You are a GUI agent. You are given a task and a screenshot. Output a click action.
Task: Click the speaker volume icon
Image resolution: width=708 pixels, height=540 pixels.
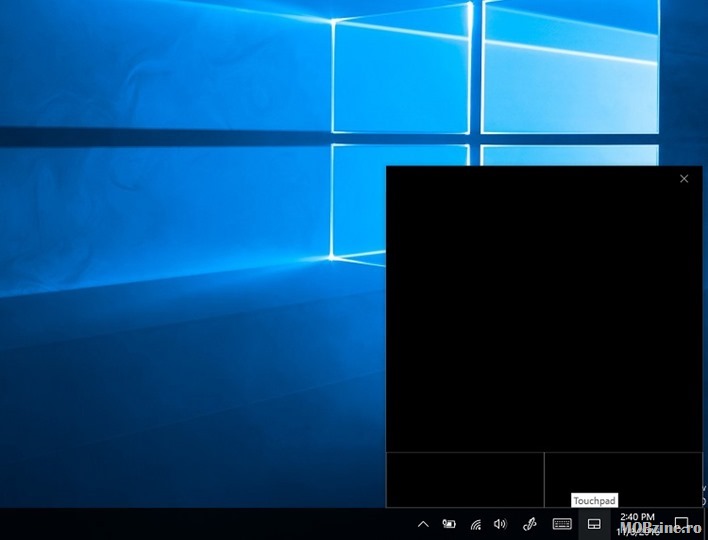pos(500,524)
